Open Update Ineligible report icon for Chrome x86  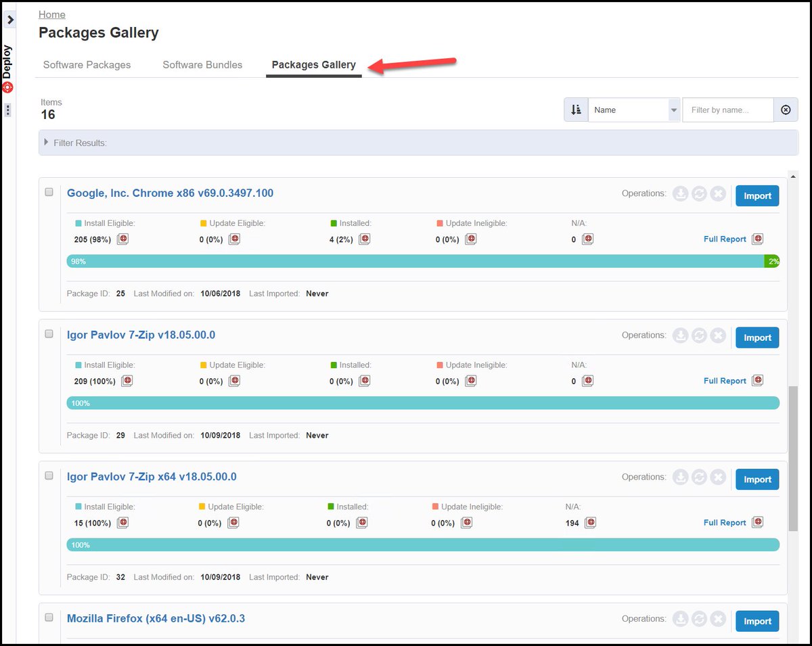[x=470, y=239]
